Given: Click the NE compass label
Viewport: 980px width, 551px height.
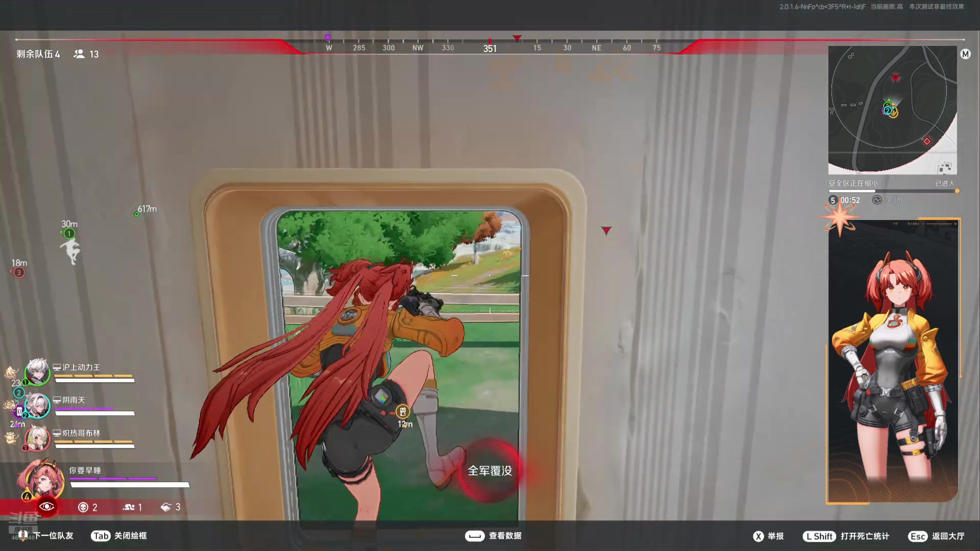Looking at the screenshot, I should (x=596, y=47).
